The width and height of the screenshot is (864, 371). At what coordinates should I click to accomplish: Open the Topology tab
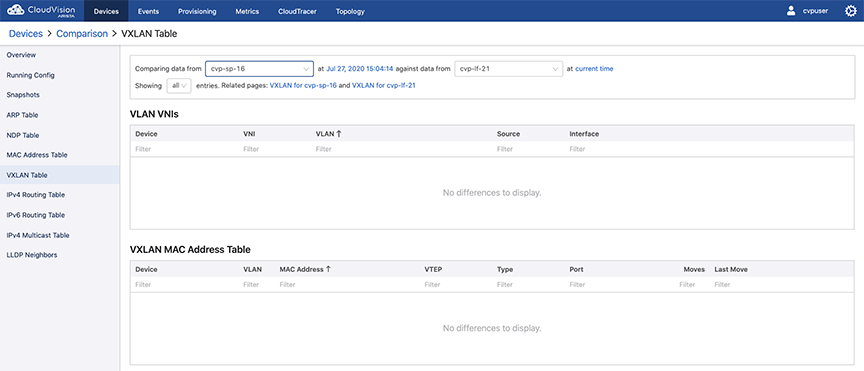coord(350,11)
